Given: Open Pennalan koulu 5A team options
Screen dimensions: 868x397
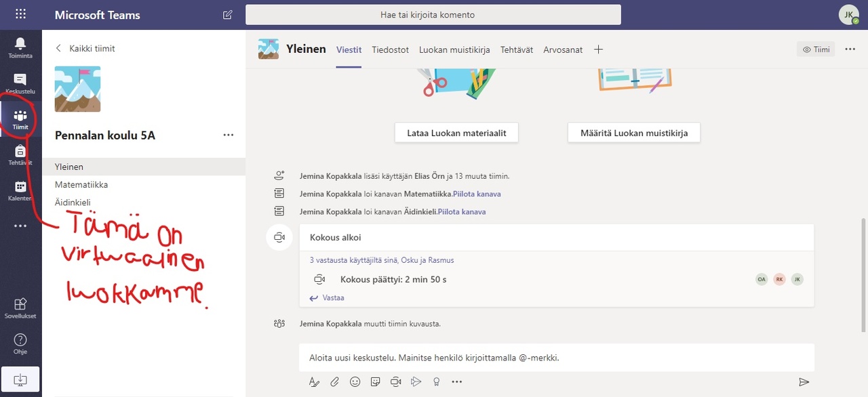Looking at the screenshot, I should click(229, 135).
